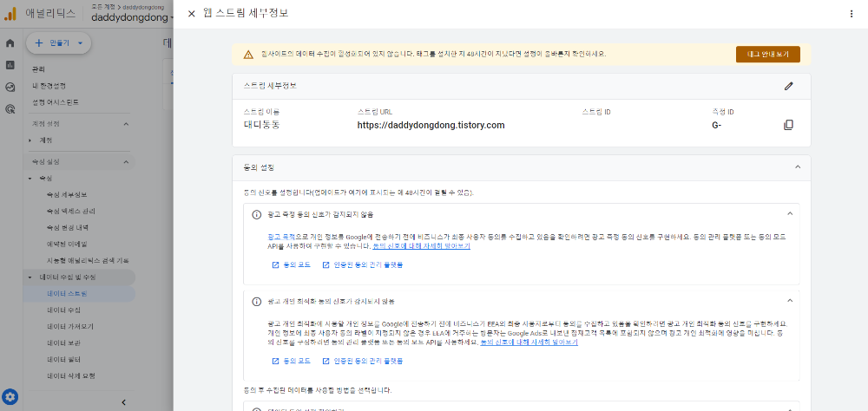Collapse the 속성 설정 sidebar section
868x411 pixels.
coord(126,162)
